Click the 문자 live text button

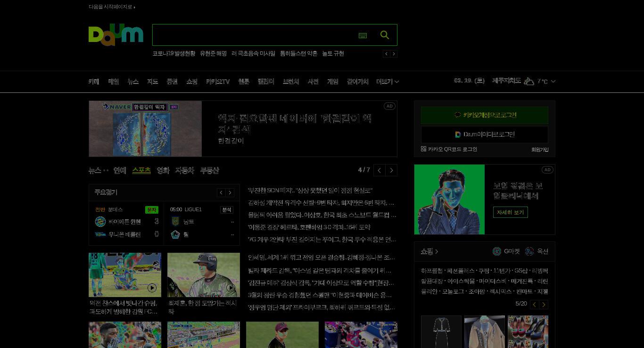tap(152, 210)
